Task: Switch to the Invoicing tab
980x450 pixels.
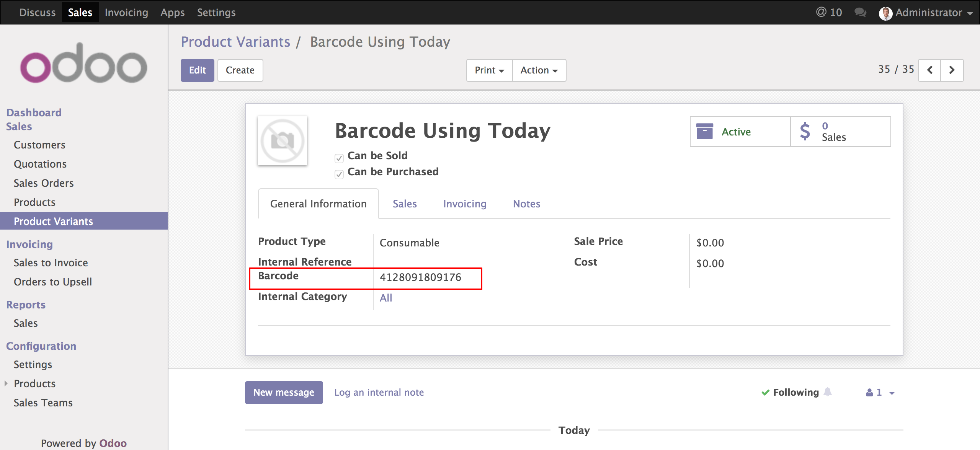Action: [x=465, y=204]
